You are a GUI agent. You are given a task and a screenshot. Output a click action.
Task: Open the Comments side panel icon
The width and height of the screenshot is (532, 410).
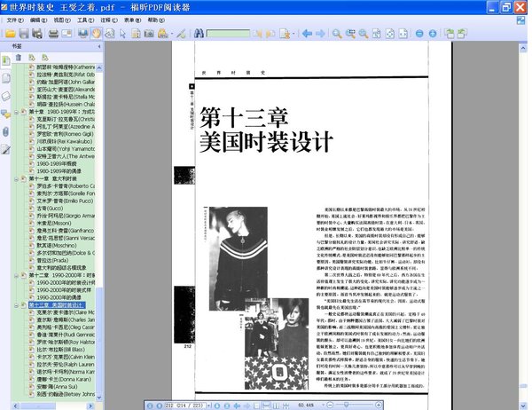pos(6,114)
